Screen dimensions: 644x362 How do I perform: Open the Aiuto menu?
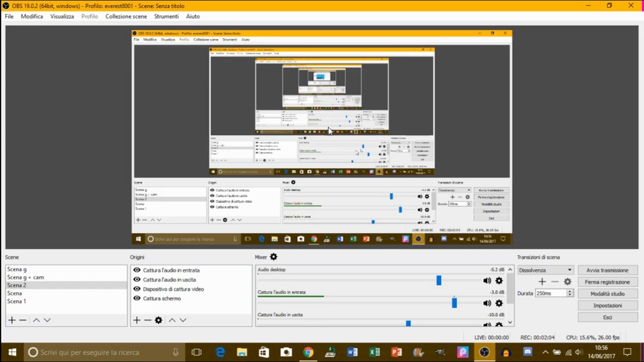(193, 16)
